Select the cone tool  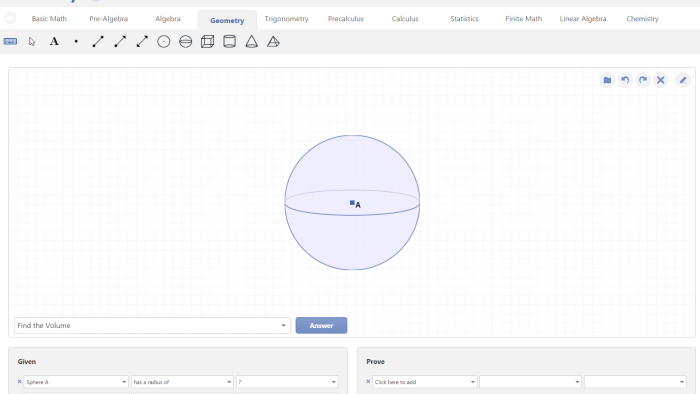click(x=251, y=41)
